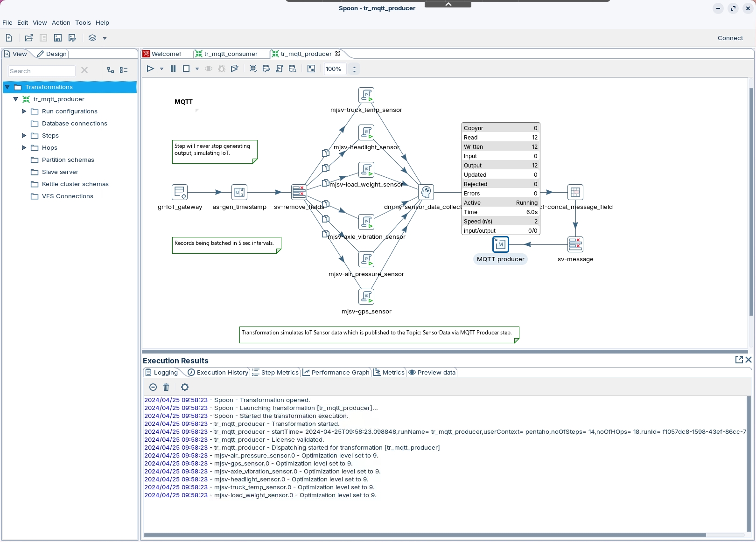Open log settings gear icon
The height and width of the screenshot is (542, 756).
185,387
